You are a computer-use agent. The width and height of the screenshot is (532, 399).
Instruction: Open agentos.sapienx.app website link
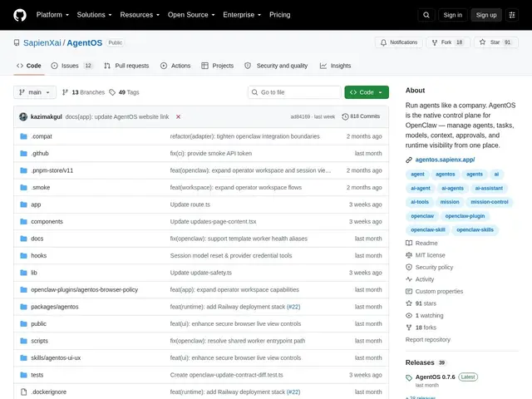(x=445, y=160)
